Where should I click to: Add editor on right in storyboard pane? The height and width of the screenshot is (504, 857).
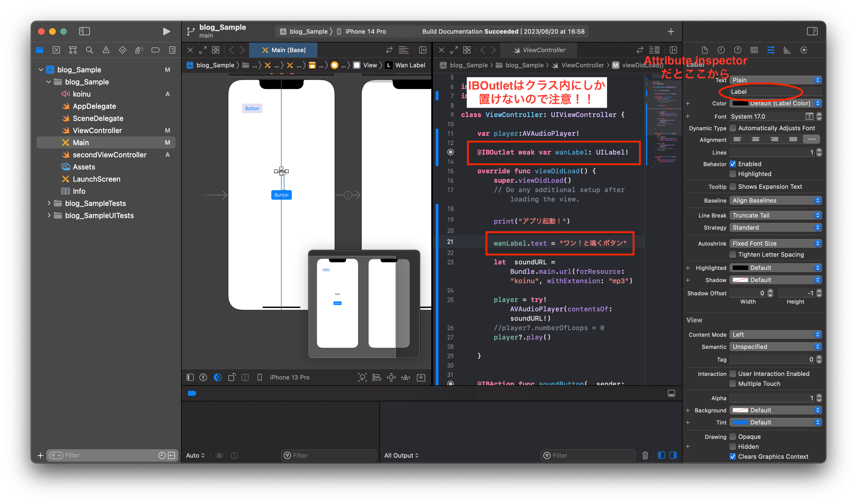pos(423,50)
